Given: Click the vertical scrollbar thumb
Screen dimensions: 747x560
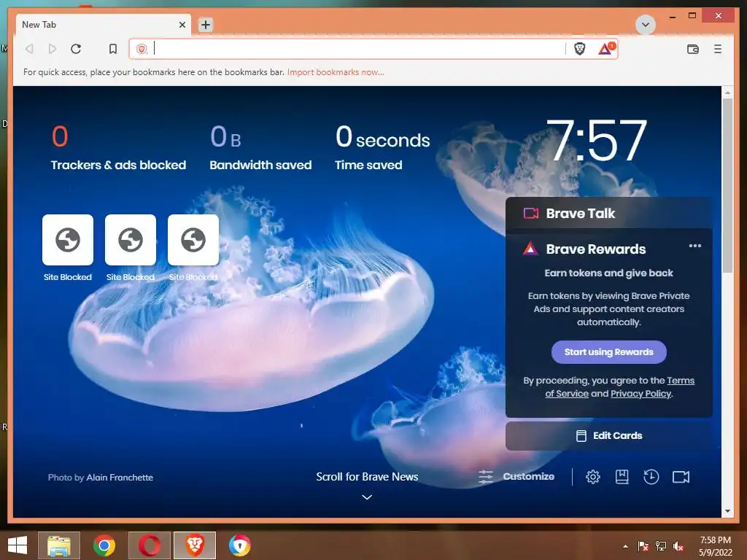Looking at the screenshot, I should tap(727, 186).
